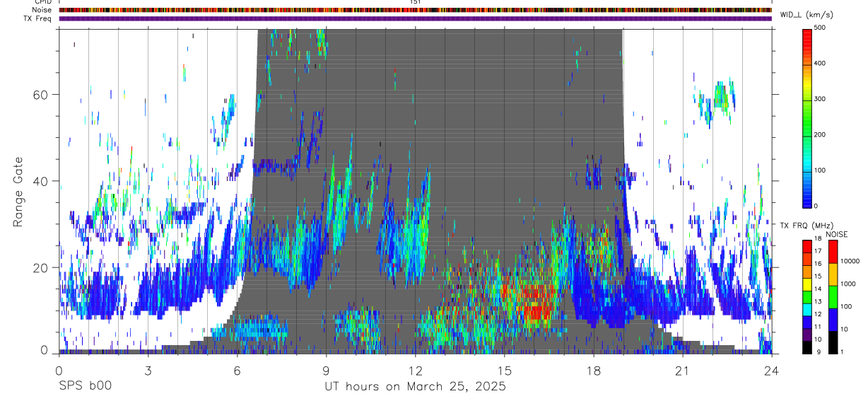Click the 'Noise' row label at top left
868x401 pixels.
(x=41, y=10)
